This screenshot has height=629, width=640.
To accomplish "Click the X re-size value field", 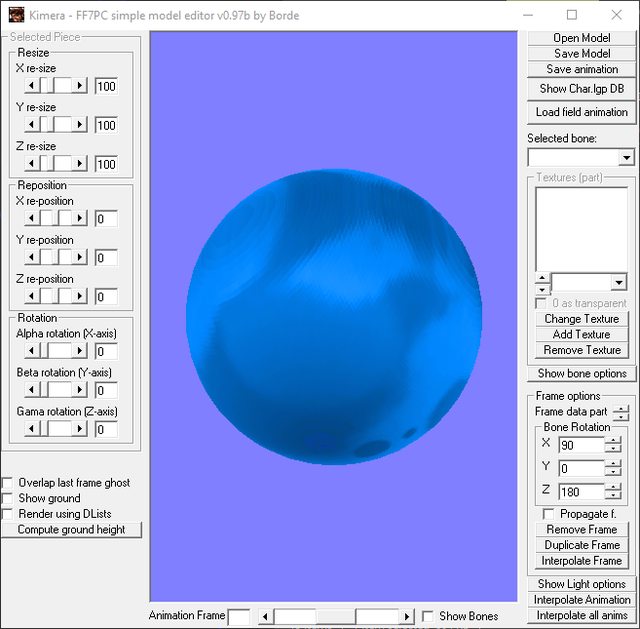I will [106, 86].
